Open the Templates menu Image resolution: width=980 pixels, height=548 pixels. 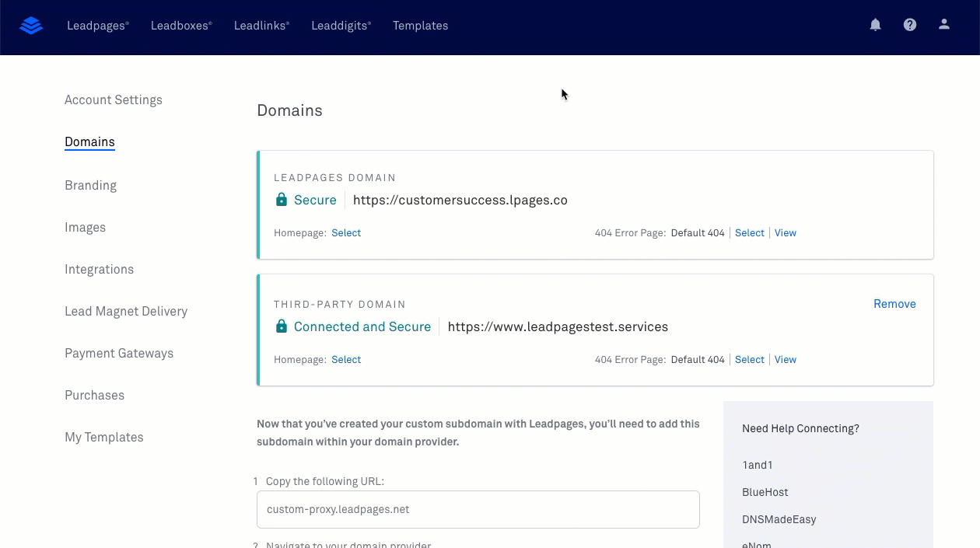pos(420,26)
